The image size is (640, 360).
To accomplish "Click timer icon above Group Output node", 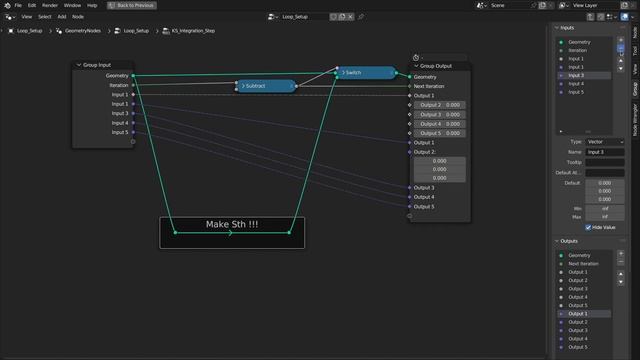I will point(416,58).
